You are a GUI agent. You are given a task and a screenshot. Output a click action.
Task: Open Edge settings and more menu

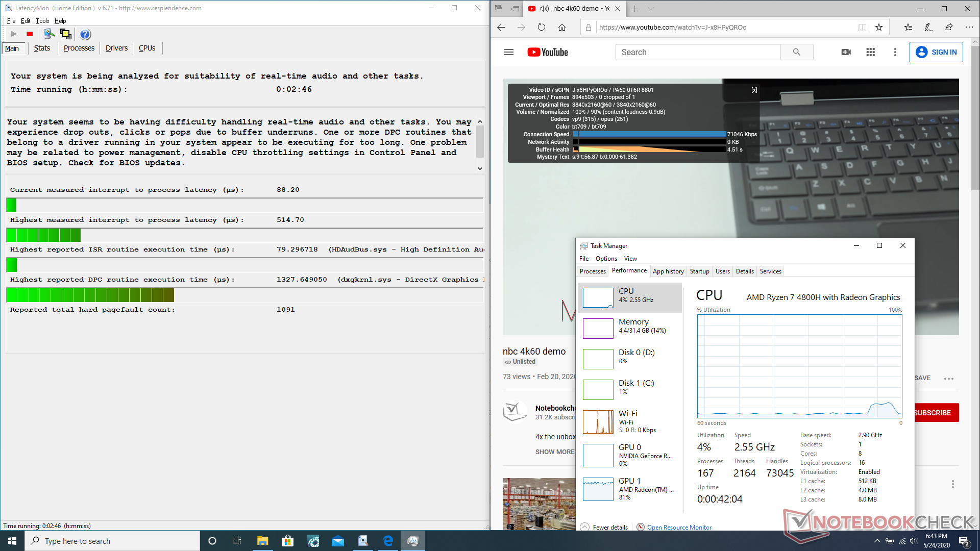pos(969,28)
